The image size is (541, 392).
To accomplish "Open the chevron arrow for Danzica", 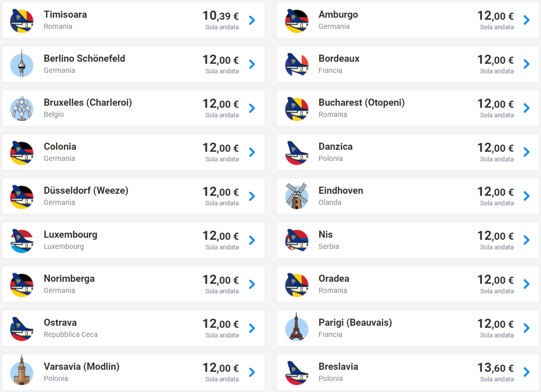I will coord(526,152).
